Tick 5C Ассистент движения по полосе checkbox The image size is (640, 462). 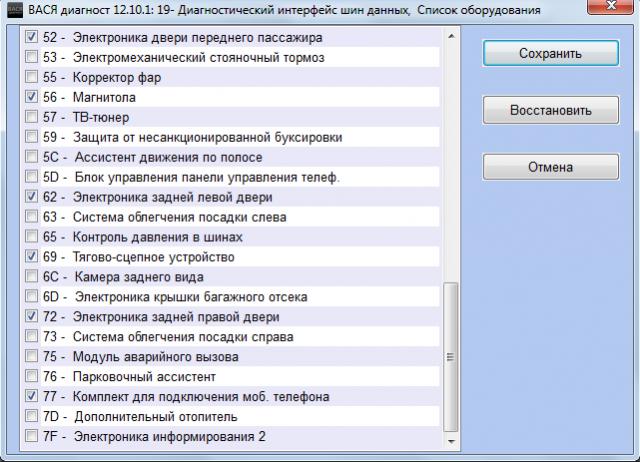[x=31, y=157]
